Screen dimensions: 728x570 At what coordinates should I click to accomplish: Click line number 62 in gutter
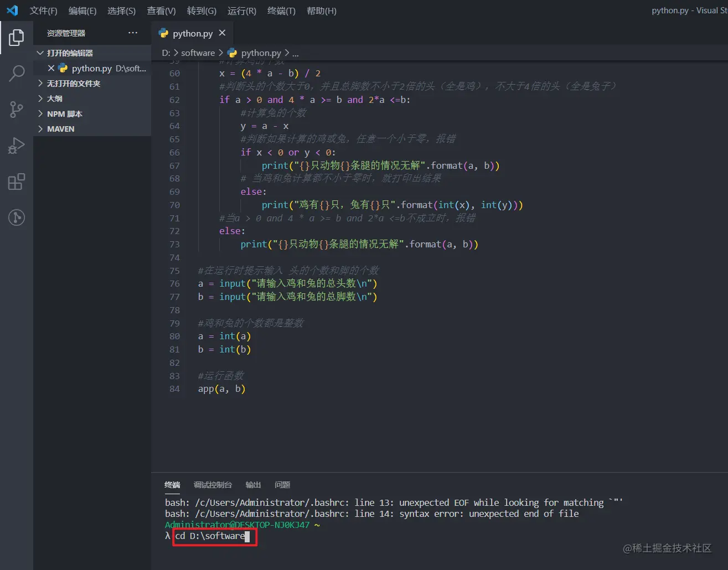click(174, 100)
